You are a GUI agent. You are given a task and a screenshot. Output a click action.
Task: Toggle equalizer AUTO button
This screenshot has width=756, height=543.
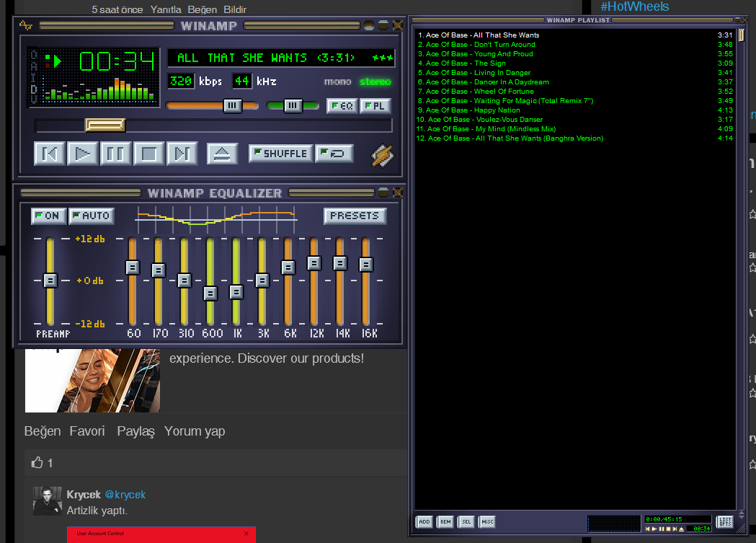pos(92,216)
